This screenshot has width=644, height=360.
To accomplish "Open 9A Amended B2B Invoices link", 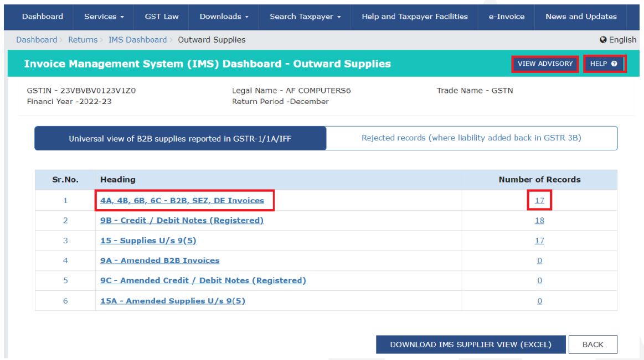I will click(159, 260).
